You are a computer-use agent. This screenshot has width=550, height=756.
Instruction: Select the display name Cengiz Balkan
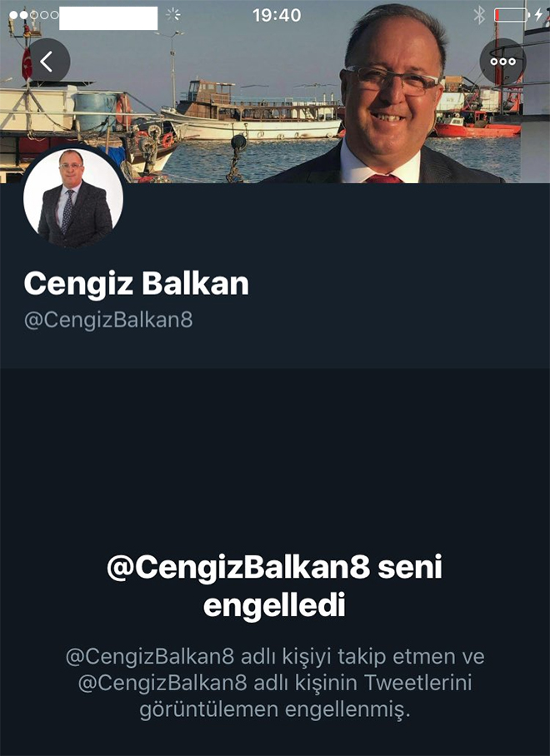[137, 283]
